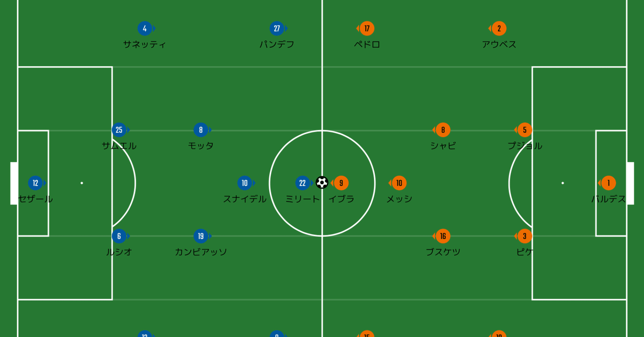Click goalkeeper marker 1 バルデス
Screen dimensions: 644x337
click(x=608, y=183)
